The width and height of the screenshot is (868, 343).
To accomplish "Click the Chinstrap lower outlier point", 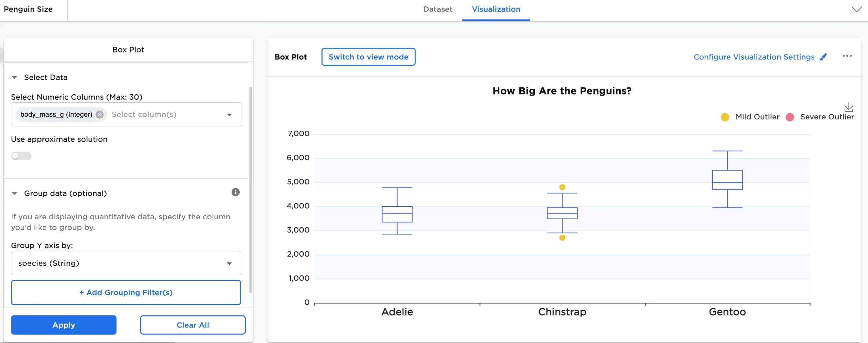I will tap(562, 238).
